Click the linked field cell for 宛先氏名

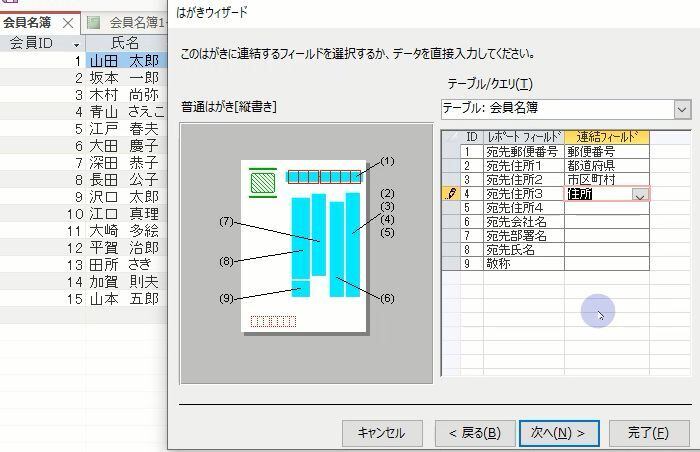point(607,250)
